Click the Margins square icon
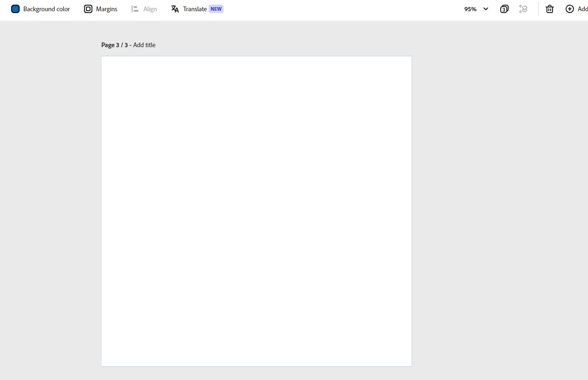This screenshot has width=588, height=380. pos(88,9)
